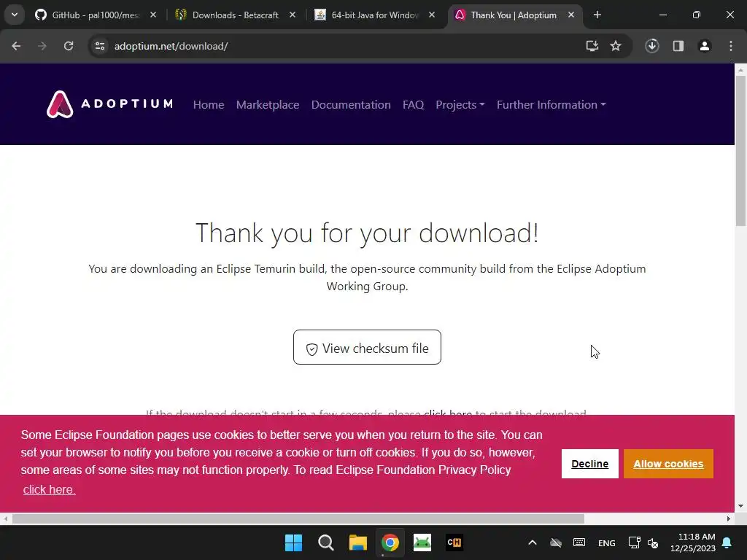The width and height of the screenshot is (747, 560).
Task: View site information icon in address bar
Action: click(x=100, y=46)
